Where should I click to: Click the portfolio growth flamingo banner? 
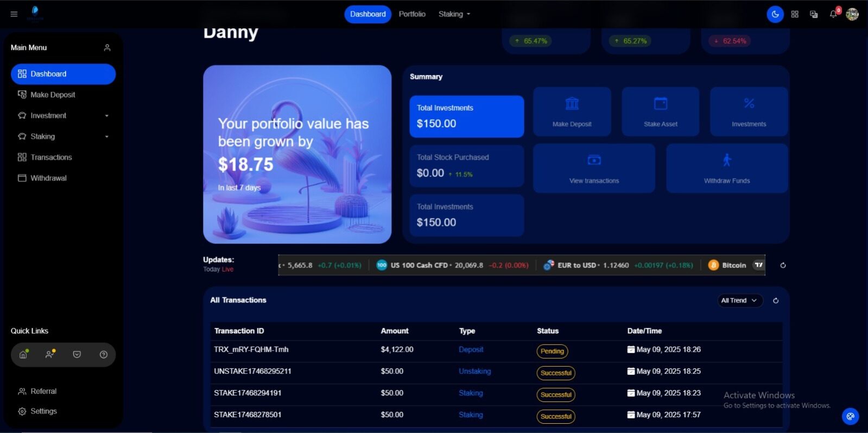coord(297,154)
